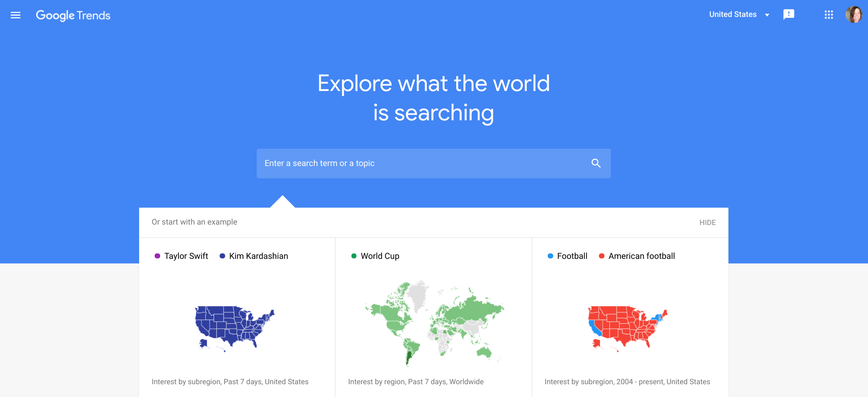Open the World Cup example
The image size is (868, 397).
[x=380, y=256]
